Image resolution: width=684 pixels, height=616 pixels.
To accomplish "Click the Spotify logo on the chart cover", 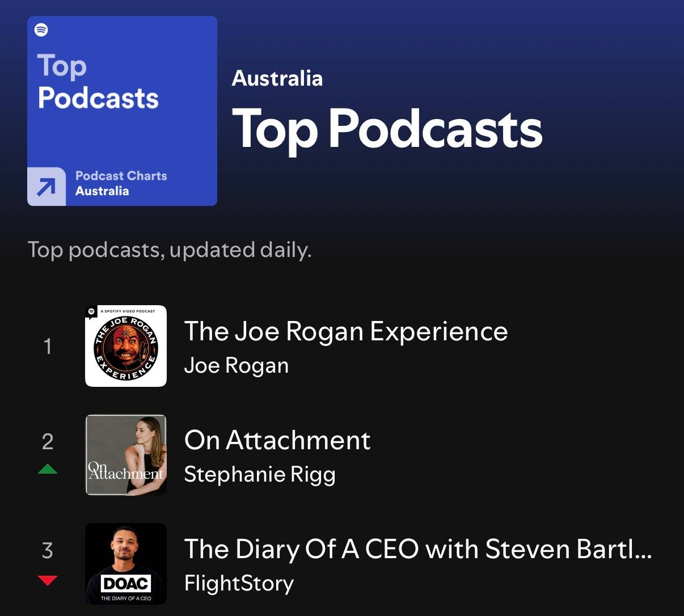I will 41,30.
